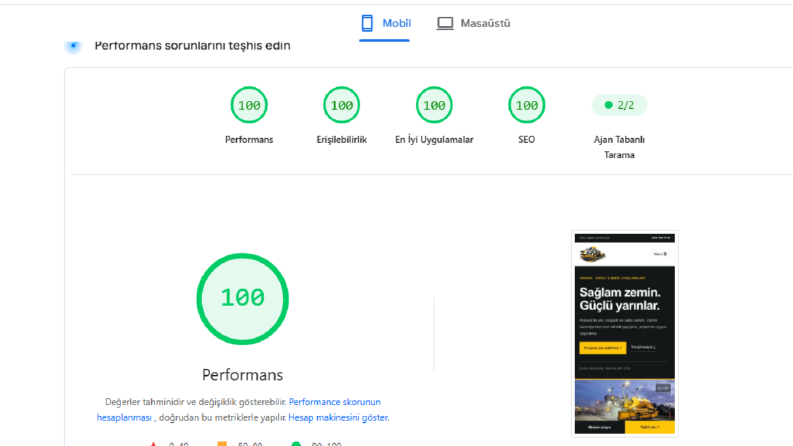Image resolution: width=793 pixels, height=446 pixels.
Task: Click the mobile page screenshot thumbnail
Action: [625, 334]
